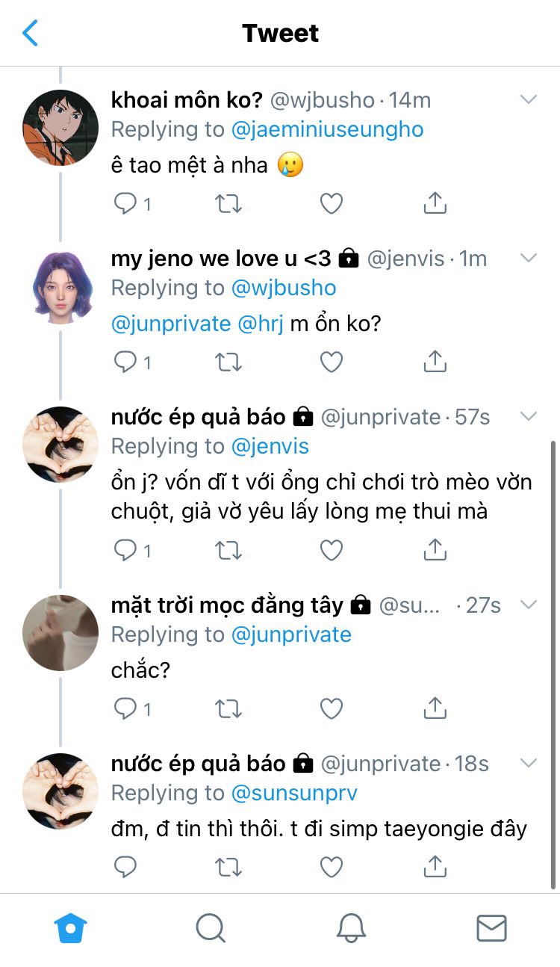This screenshot has height=967, width=560.
Task: Go back using the blue back arrow
Action: click(30, 33)
